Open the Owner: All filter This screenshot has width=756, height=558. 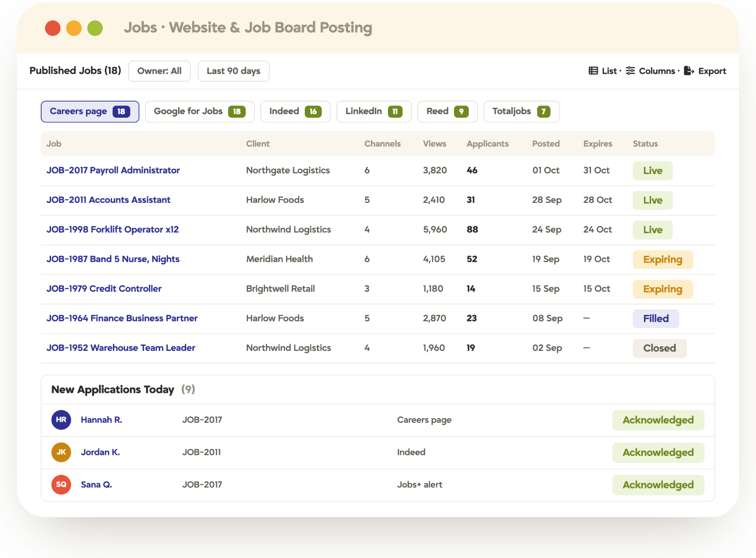pyautogui.click(x=159, y=71)
